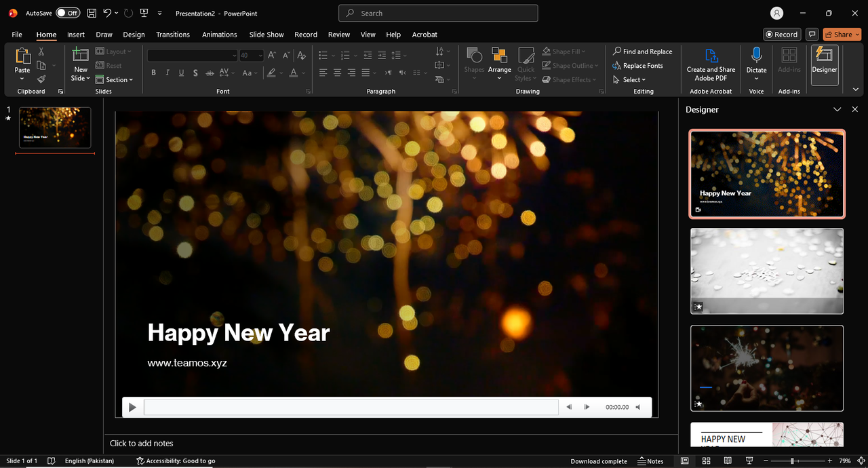
Task: Open the Designer ribbon button
Action: tap(825, 65)
